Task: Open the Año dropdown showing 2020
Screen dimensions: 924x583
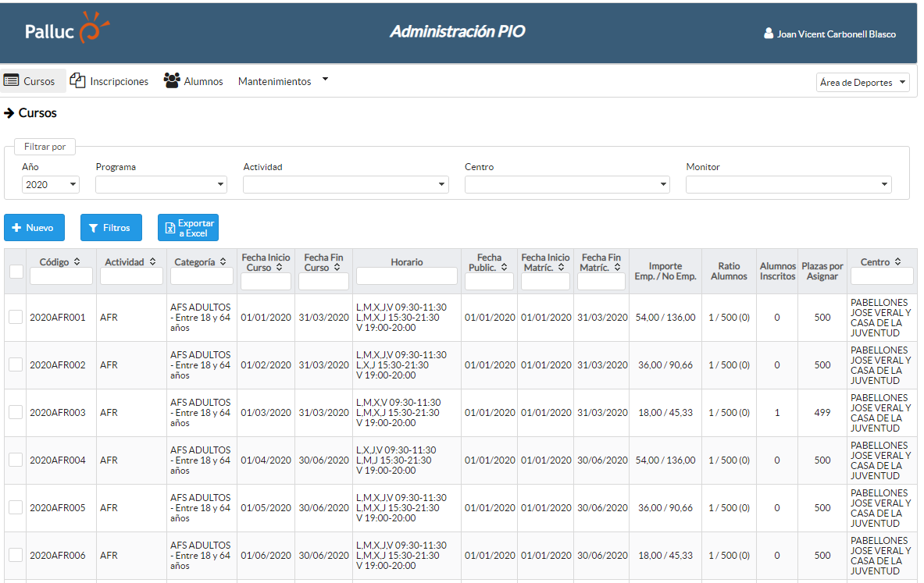Action: [51, 185]
